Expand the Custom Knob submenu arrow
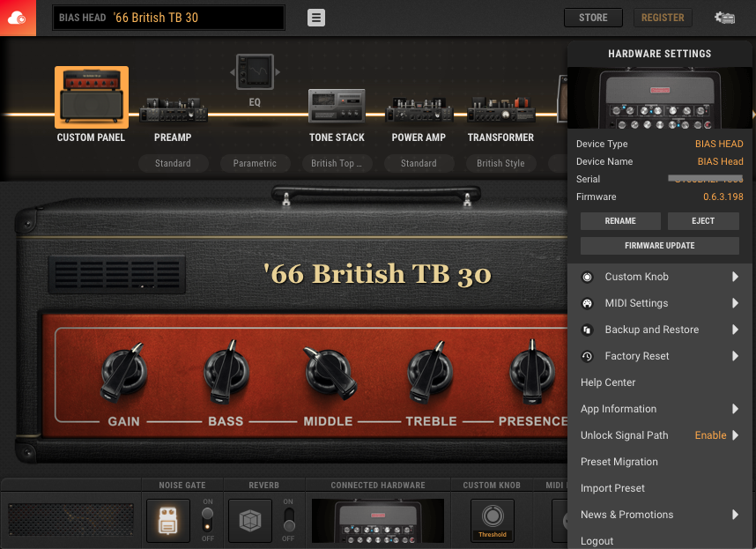Viewport: 756px width, 549px height. 735,277
